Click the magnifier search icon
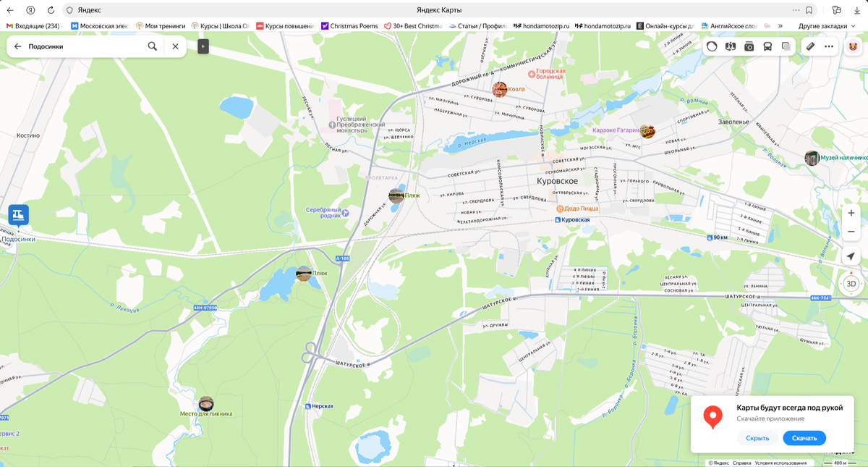The image size is (868, 467). tap(152, 46)
